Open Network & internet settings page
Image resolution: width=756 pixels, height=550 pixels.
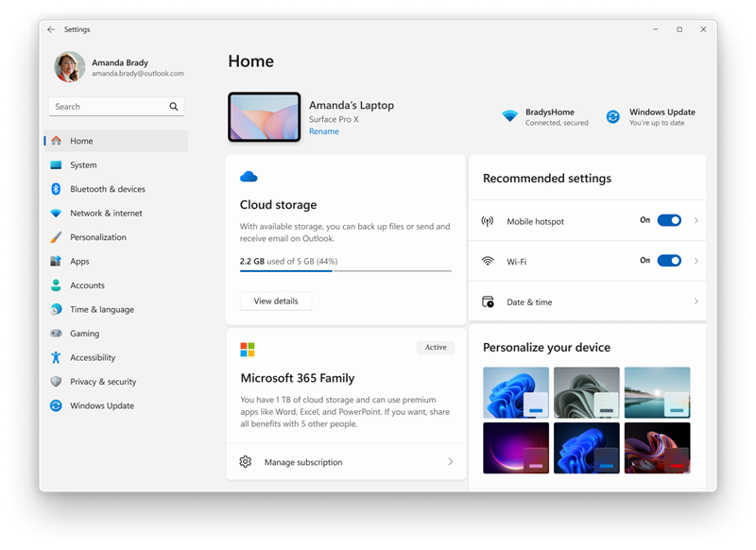click(106, 214)
